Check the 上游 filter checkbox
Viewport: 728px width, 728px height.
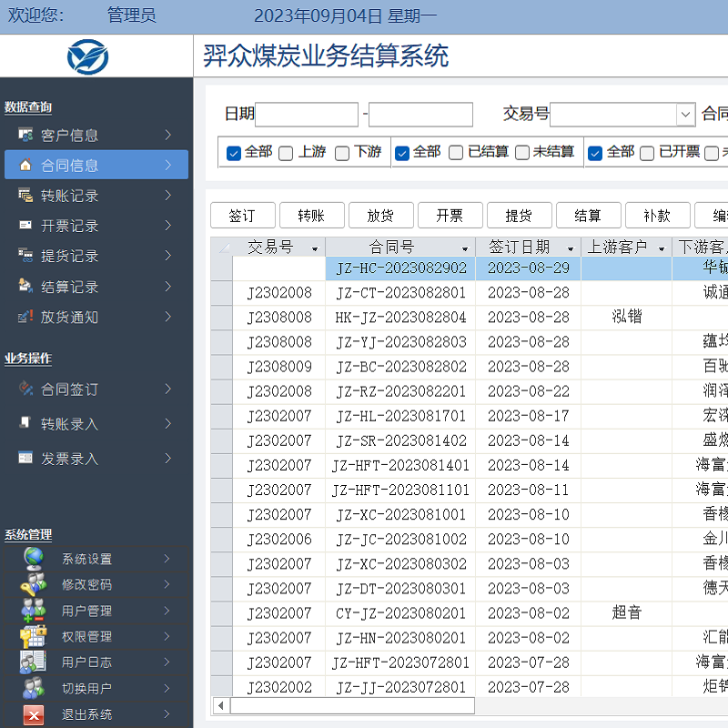coord(284,152)
